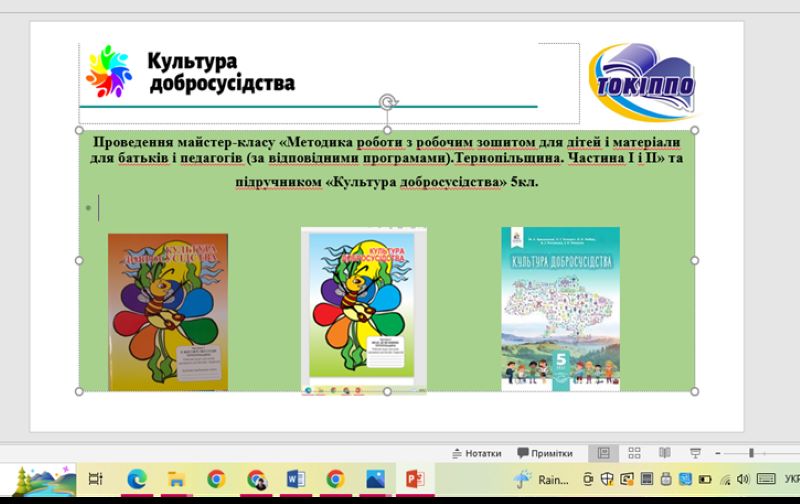Viewport: 800px width, 504px height.
Task: Open the Photos app on taskbar
Action: pyautogui.click(x=375, y=479)
